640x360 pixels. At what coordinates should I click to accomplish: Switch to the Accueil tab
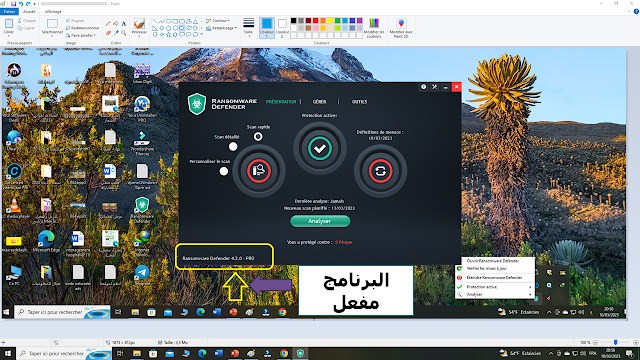(29, 11)
